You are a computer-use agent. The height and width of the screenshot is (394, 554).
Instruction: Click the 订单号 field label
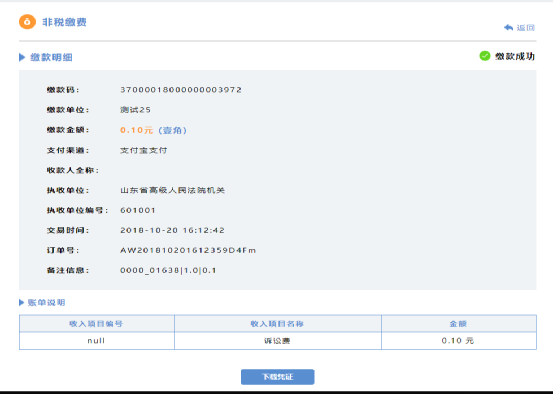(63, 251)
